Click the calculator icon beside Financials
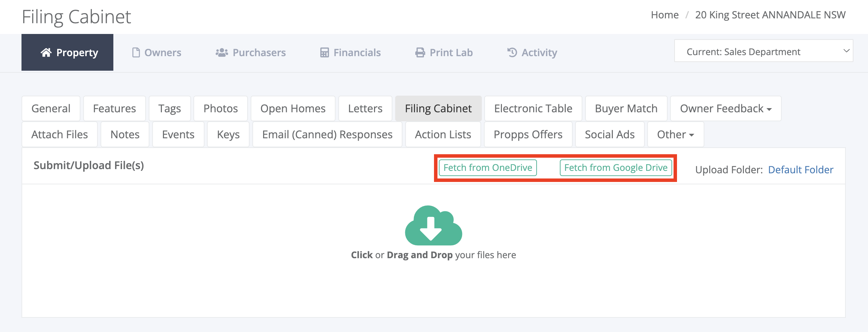The height and width of the screenshot is (332, 868). click(324, 52)
